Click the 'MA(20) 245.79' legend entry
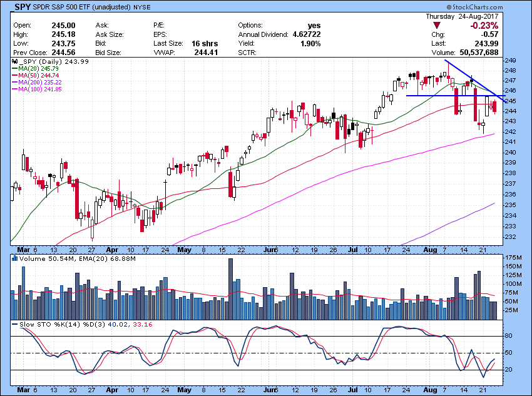Image resolution: width=532 pixels, height=396 pixels. click(38, 69)
